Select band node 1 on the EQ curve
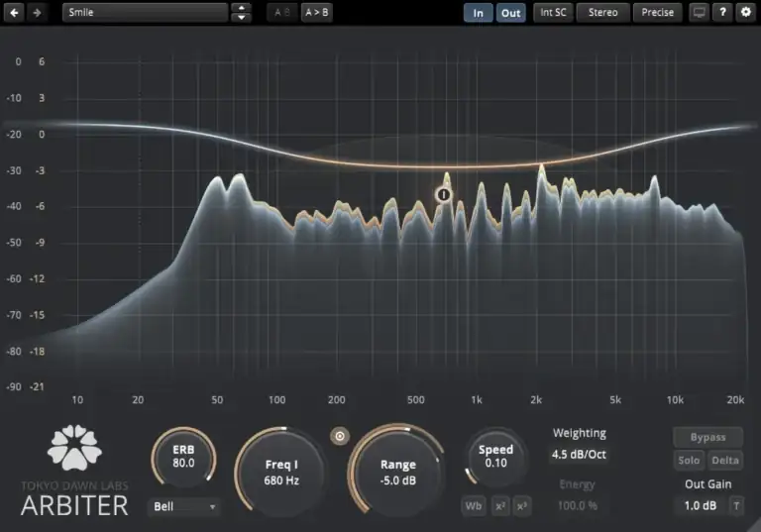Image resolution: width=761 pixels, height=532 pixels. tap(443, 194)
